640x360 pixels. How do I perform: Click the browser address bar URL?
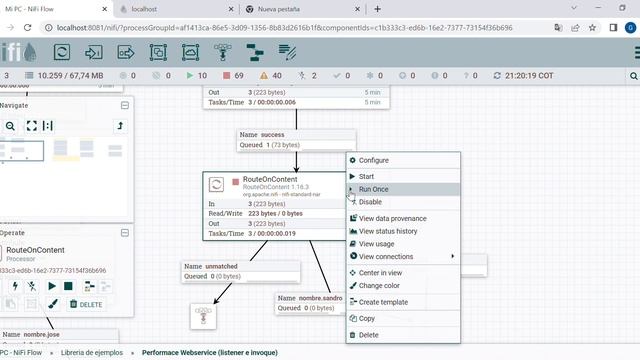tap(284, 28)
